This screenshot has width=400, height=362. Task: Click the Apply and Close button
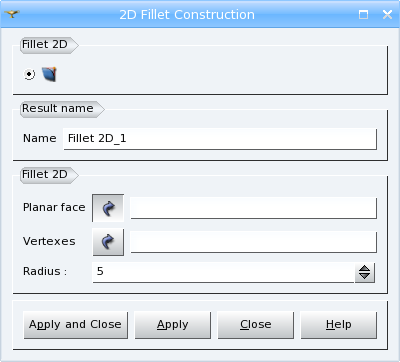[75, 325]
